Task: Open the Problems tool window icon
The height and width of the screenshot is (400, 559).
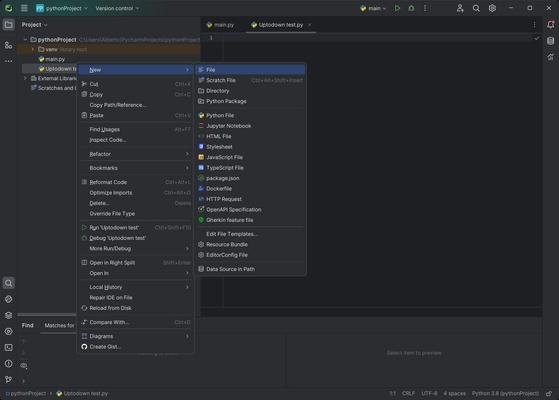Action: [x=9, y=363]
